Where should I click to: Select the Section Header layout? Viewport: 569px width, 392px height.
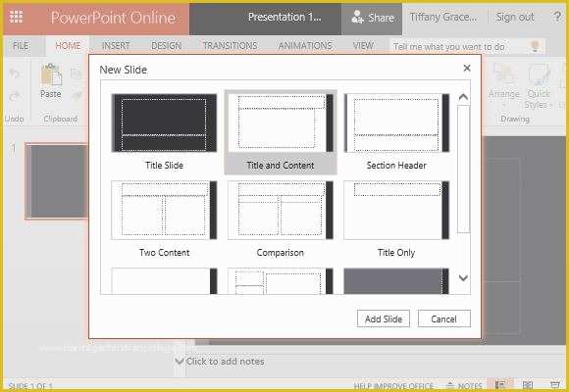(396, 132)
